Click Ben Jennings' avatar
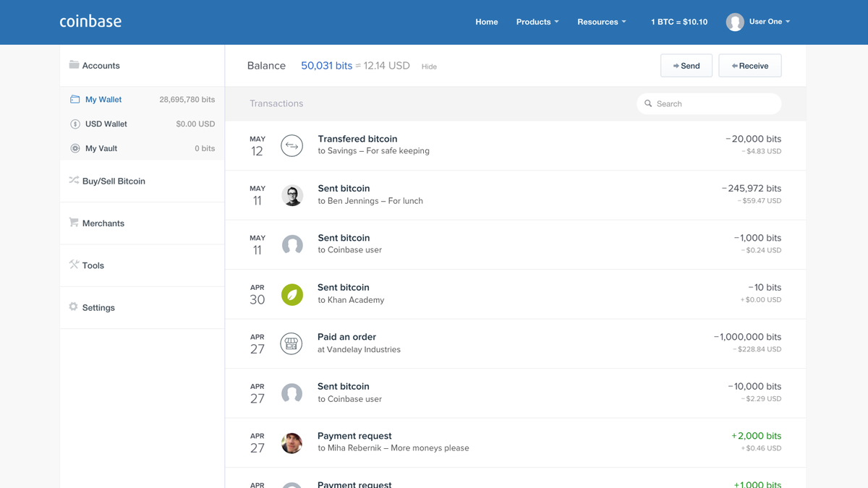868x488 pixels. click(292, 195)
